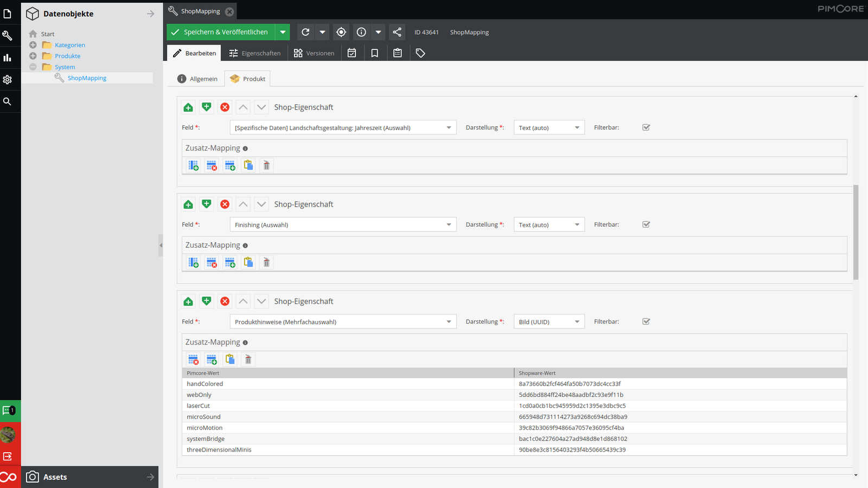Switch to the Versionen tab
Image resolution: width=868 pixels, height=488 pixels.
click(x=314, y=53)
